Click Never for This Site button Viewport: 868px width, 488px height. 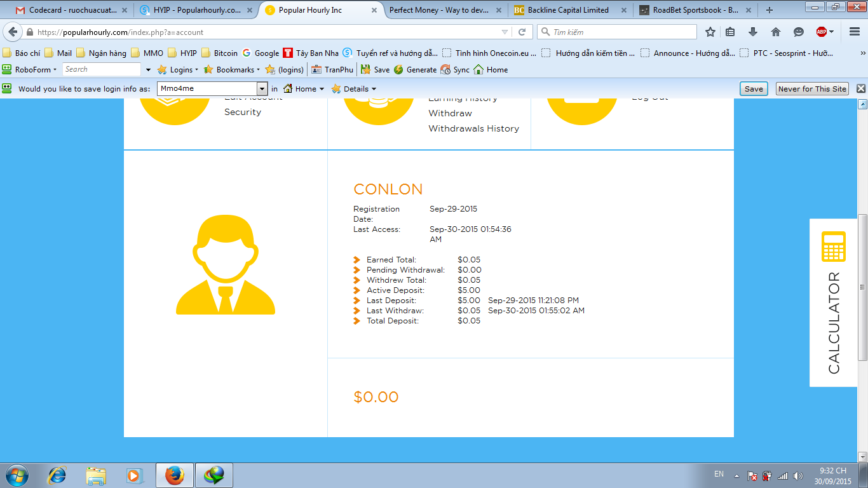pyautogui.click(x=812, y=89)
